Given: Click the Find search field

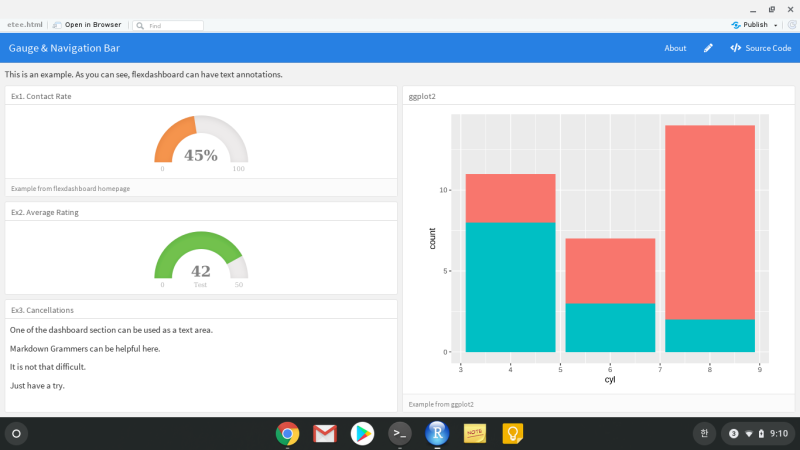Looking at the screenshot, I should [x=168, y=26].
